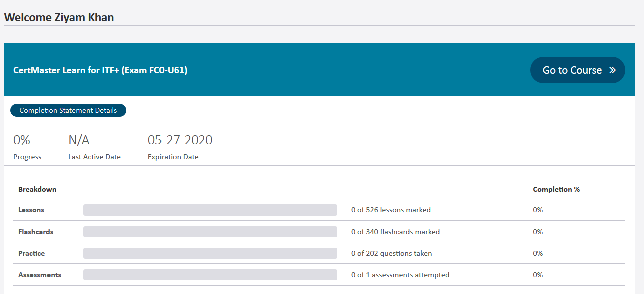Click the 0 of 202 questions taken text
The width and height of the screenshot is (644, 294).
pos(391,253)
